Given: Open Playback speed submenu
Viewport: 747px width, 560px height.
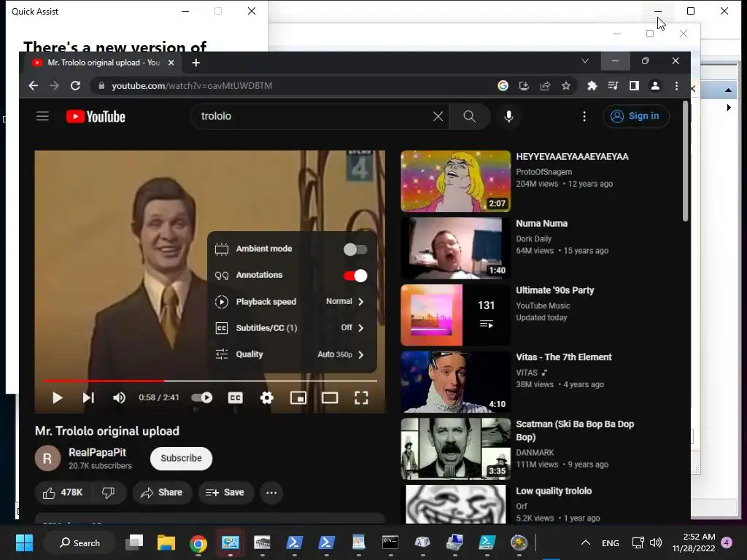Looking at the screenshot, I should (292, 301).
